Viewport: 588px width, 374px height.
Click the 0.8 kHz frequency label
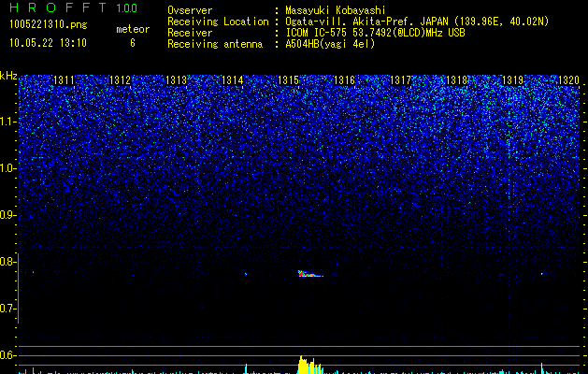point(7,262)
